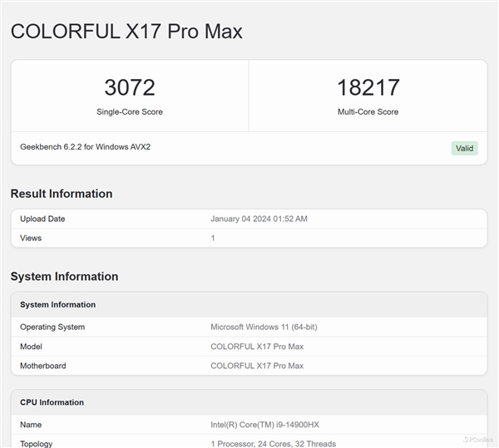Click the Views row label
Screen dimensions: 499x448
coord(31,238)
